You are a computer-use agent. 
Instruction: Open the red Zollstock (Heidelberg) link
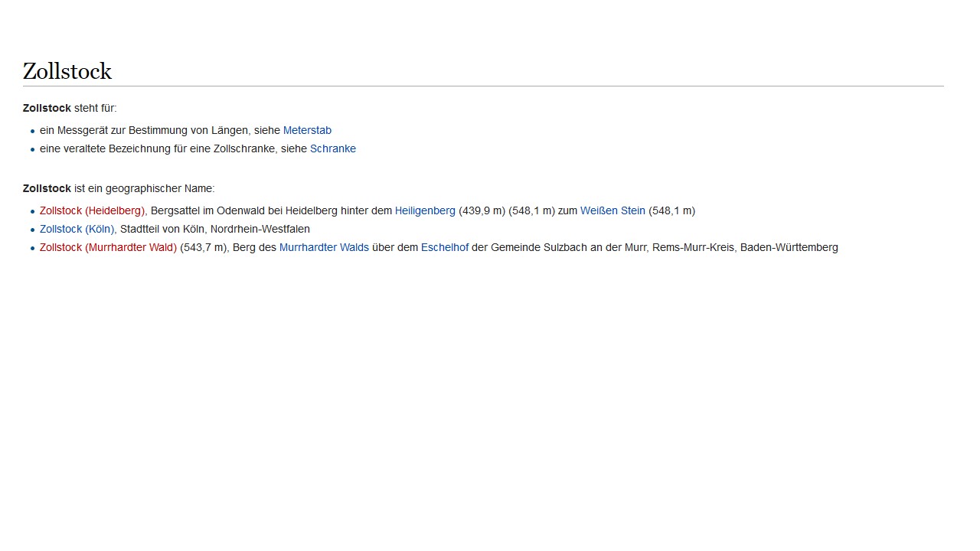tap(92, 210)
